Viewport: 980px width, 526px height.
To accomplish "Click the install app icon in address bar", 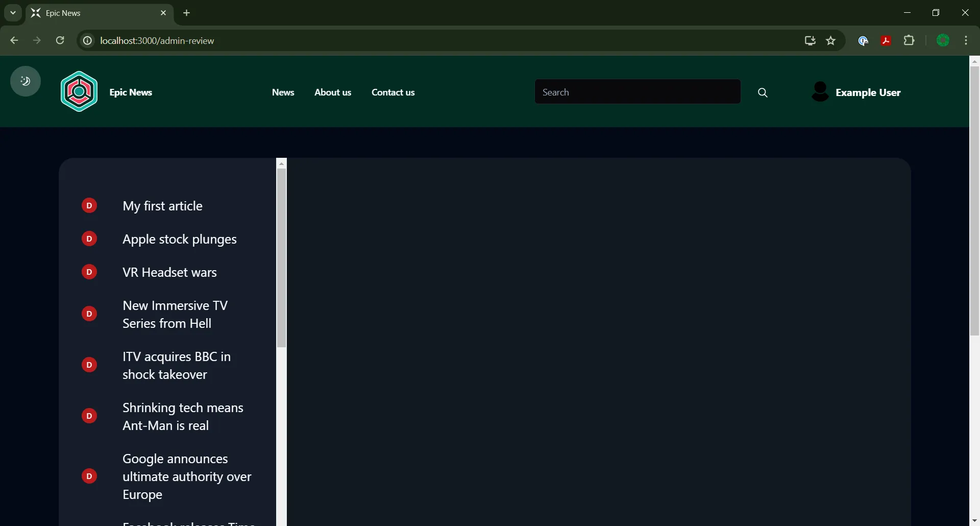I will (810, 40).
